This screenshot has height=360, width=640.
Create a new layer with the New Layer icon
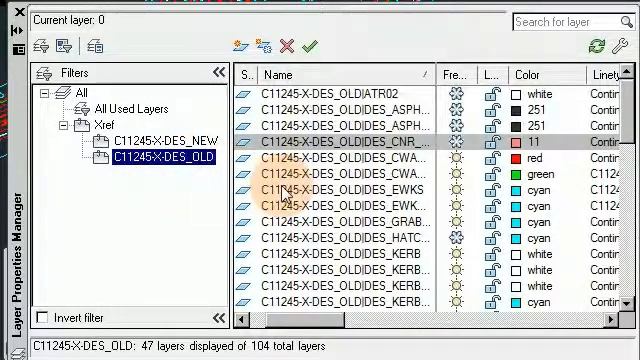[241, 46]
